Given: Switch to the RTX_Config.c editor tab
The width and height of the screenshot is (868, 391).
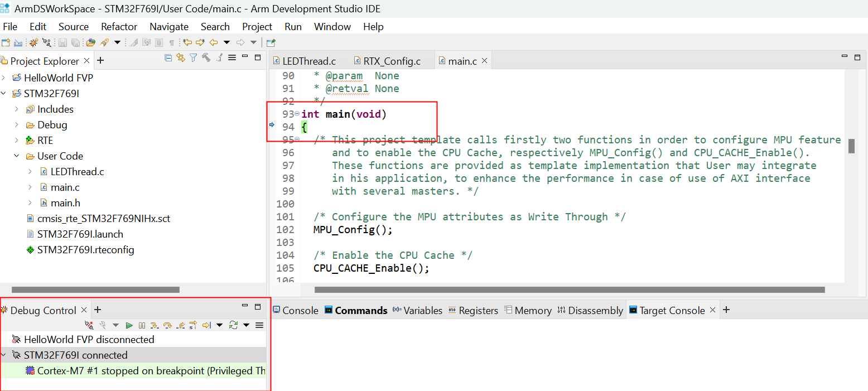Looking at the screenshot, I should pos(391,61).
